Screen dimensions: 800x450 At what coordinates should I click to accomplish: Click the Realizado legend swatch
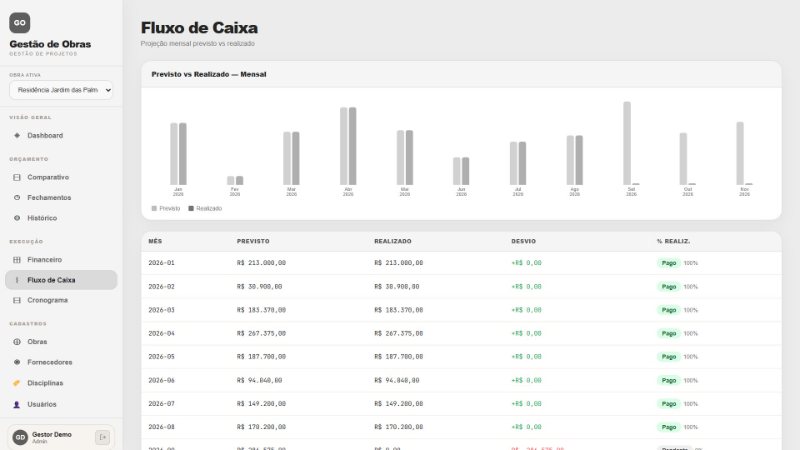click(x=191, y=208)
